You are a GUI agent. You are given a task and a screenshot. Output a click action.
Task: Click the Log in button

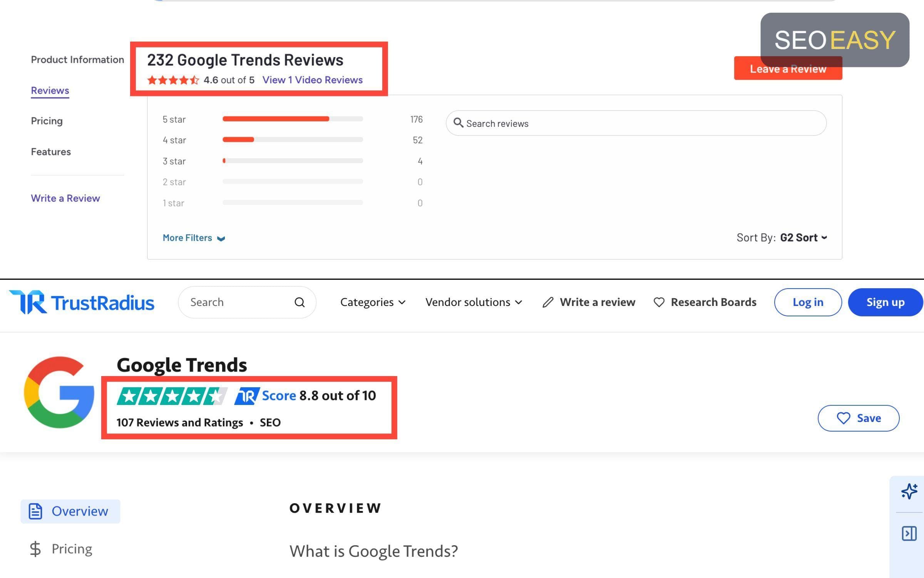click(808, 302)
